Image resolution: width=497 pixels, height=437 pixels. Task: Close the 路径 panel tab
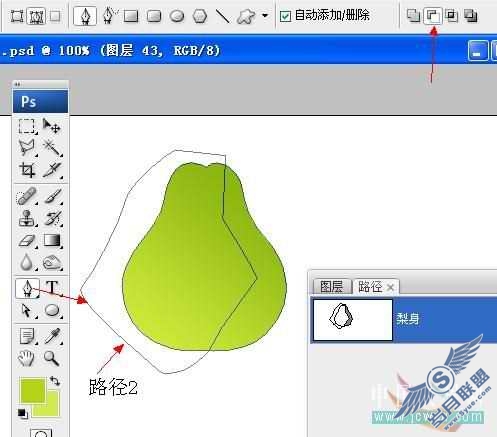(391, 287)
